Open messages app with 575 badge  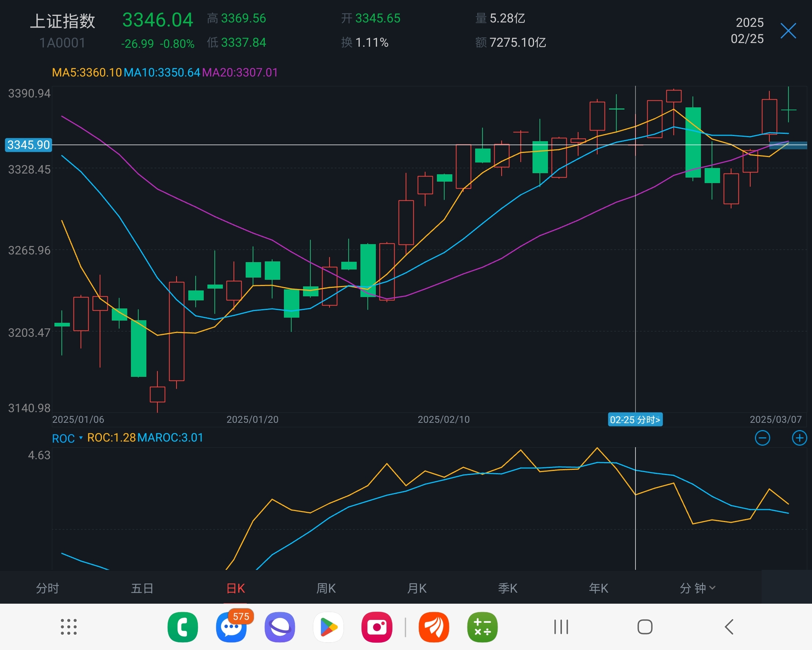click(x=231, y=627)
